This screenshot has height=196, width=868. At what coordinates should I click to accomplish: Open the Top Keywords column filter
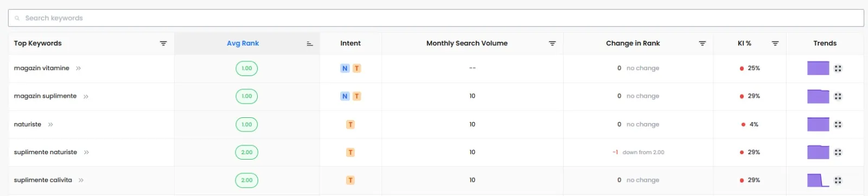click(x=163, y=43)
